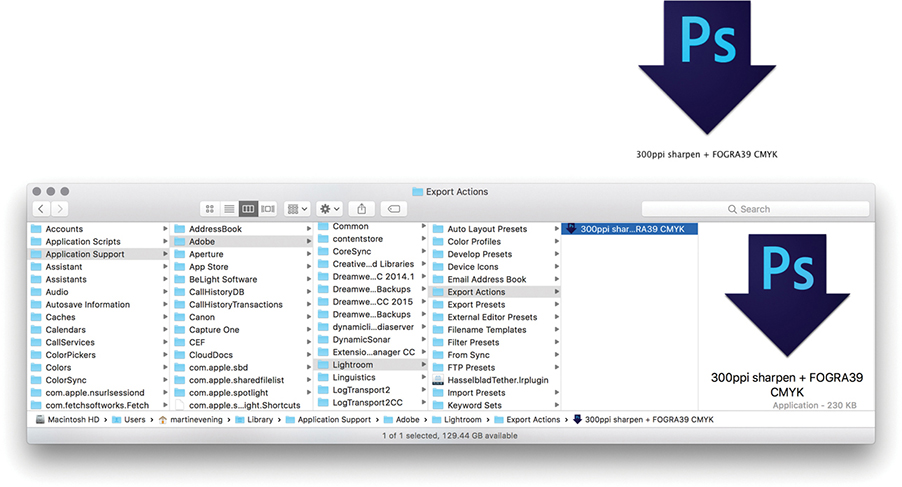Switch Finder to icon view
This screenshot has width=902, height=487.
(210, 209)
